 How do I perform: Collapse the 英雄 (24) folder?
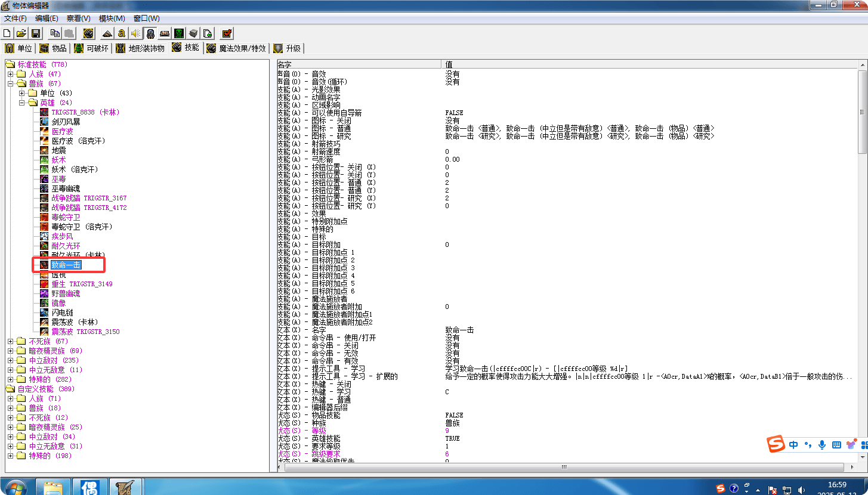[23, 102]
